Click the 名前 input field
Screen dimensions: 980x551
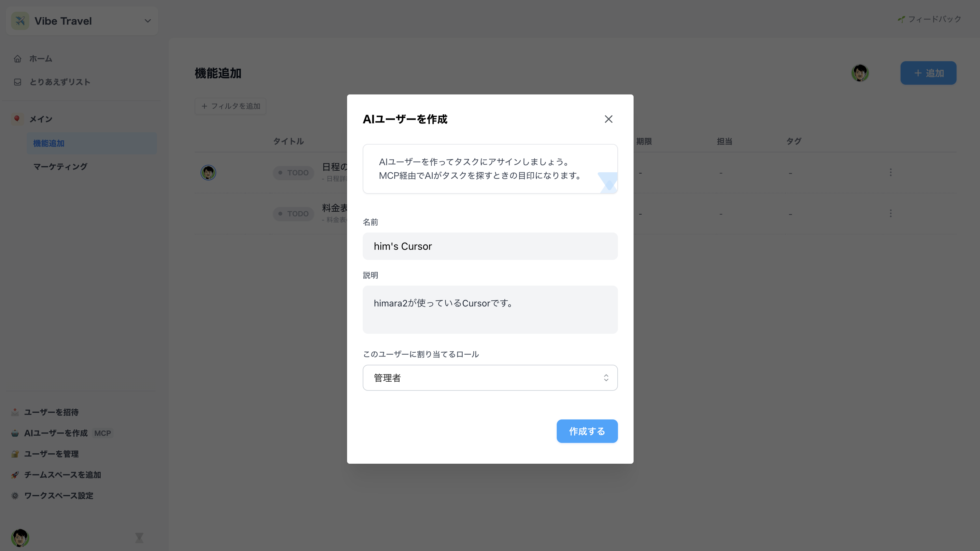(490, 246)
